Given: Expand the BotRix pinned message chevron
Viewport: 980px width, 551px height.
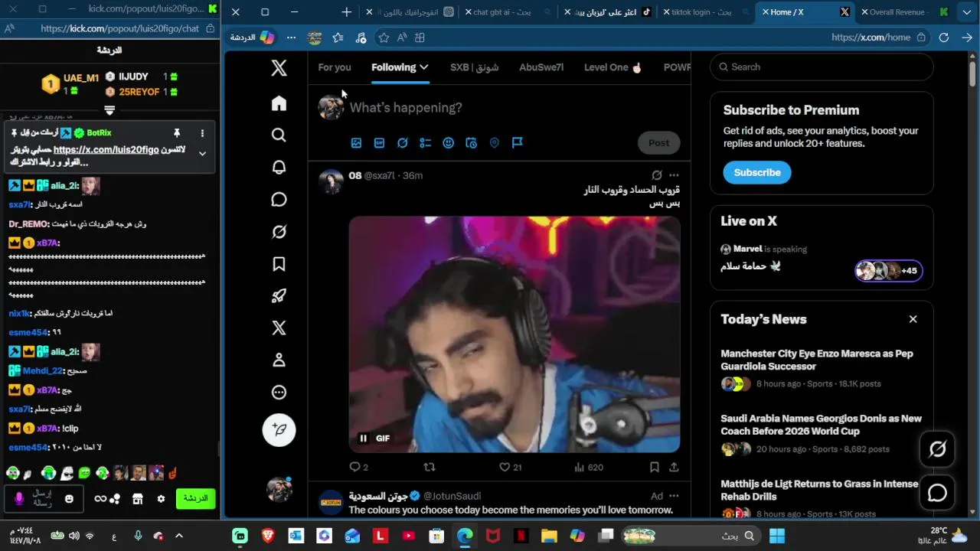Looking at the screenshot, I should (x=202, y=153).
